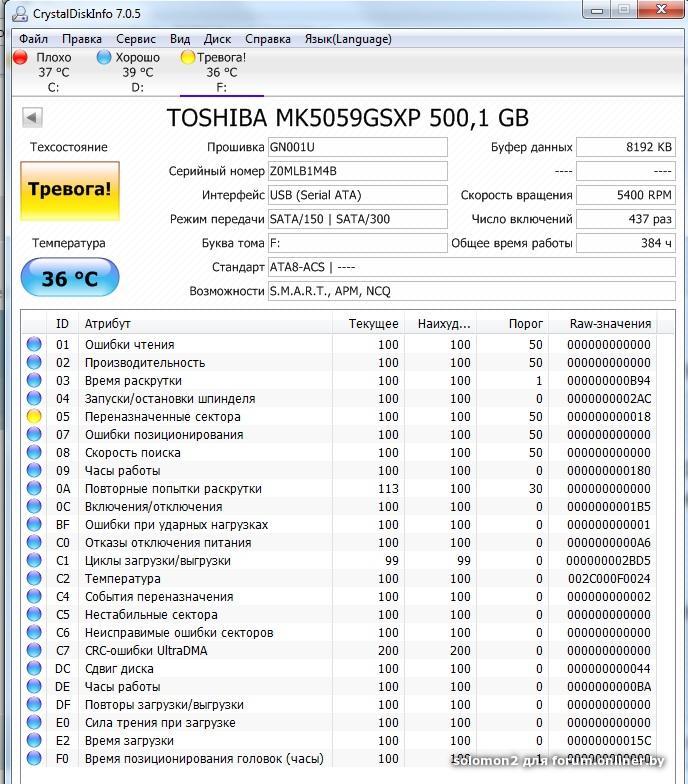The image size is (688, 784).
Task: Click the red Плохо status circle icon
Action: pos(20,58)
